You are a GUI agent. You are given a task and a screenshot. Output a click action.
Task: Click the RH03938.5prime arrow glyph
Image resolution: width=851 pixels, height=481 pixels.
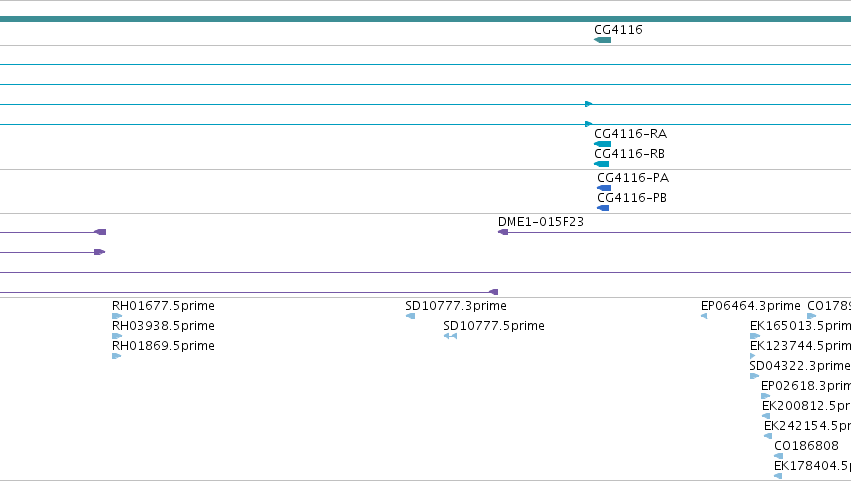tap(117, 336)
